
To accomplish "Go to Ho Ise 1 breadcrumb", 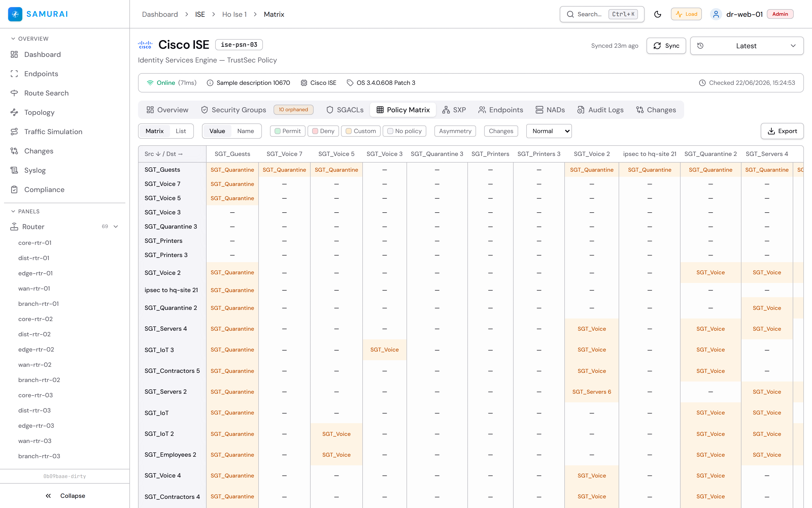I will (x=234, y=14).
